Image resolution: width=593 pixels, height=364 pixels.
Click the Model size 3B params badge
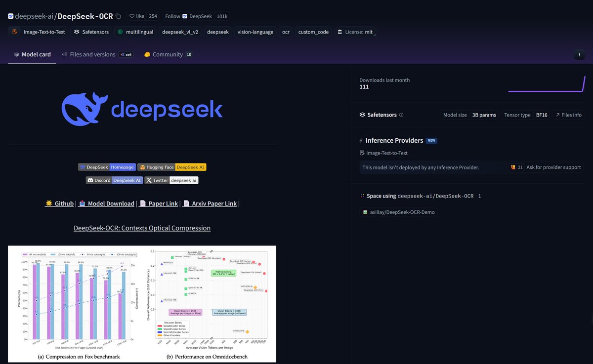(469, 115)
